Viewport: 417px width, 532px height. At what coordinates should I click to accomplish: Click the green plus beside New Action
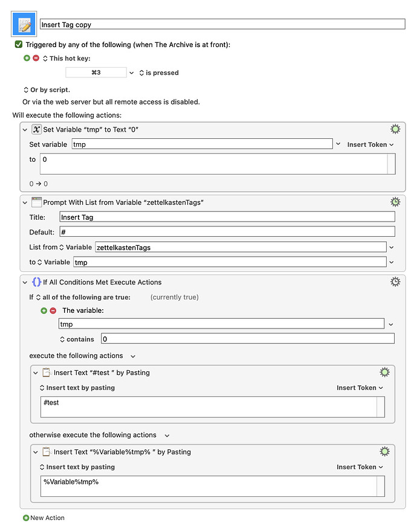coord(26,518)
